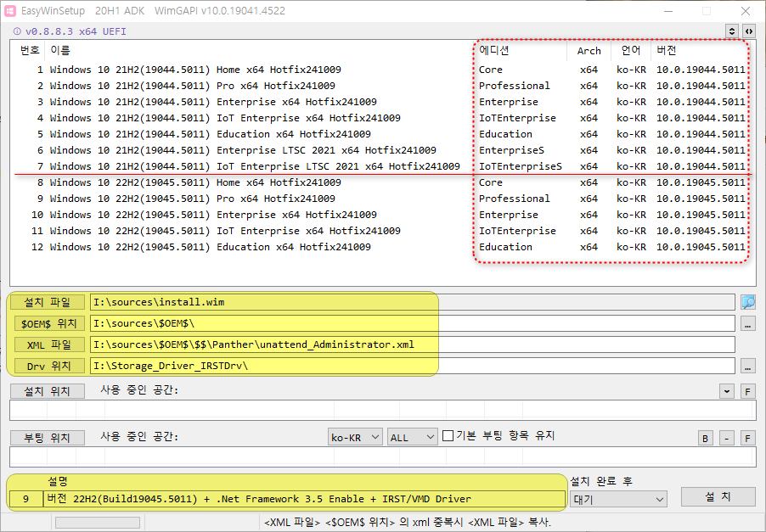Click the horizontal expand arrows icon

(x=748, y=31)
